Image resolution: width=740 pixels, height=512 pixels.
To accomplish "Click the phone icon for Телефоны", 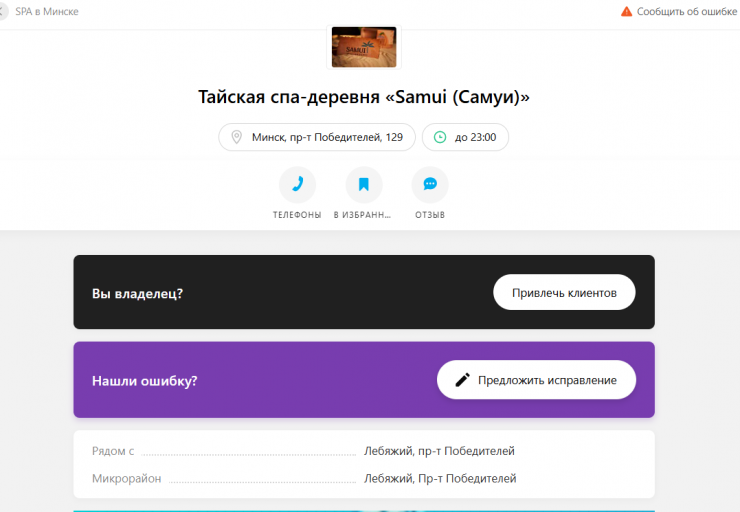I will pyautogui.click(x=297, y=184).
